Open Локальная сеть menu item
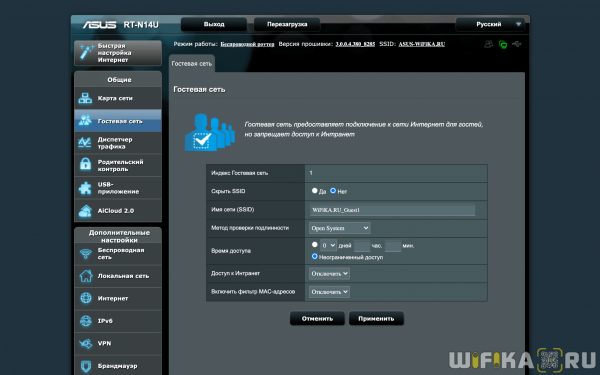Image resolution: width=600 pixels, height=375 pixels. 118,276
